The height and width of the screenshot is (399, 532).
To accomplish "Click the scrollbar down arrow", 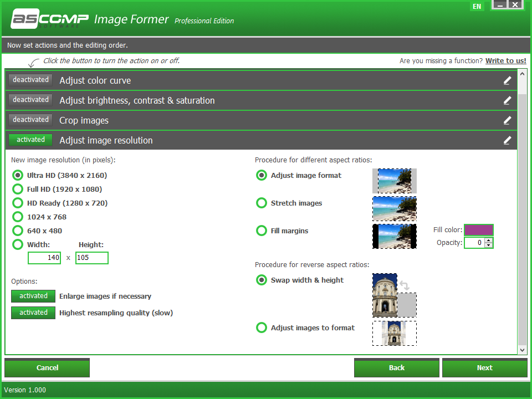I will 522,350.
